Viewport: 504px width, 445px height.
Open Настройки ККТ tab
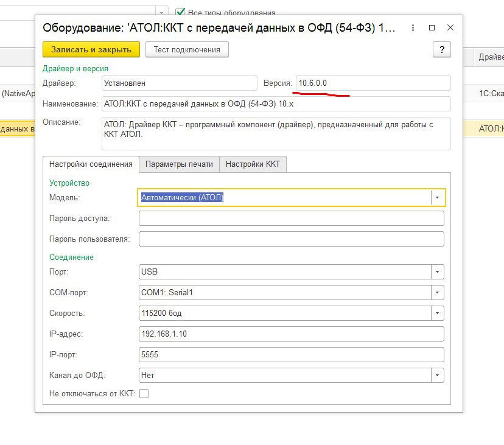tap(253, 164)
